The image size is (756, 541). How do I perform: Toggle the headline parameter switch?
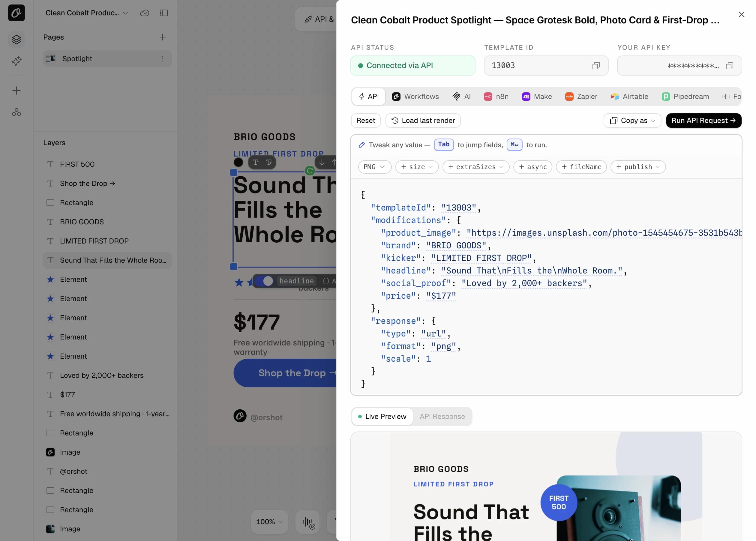coord(264,281)
